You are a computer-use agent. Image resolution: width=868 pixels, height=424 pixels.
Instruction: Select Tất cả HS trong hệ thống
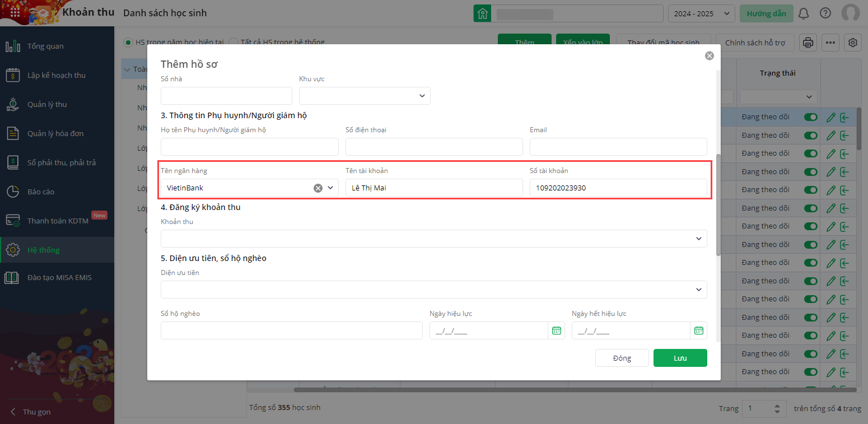pos(234,42)
